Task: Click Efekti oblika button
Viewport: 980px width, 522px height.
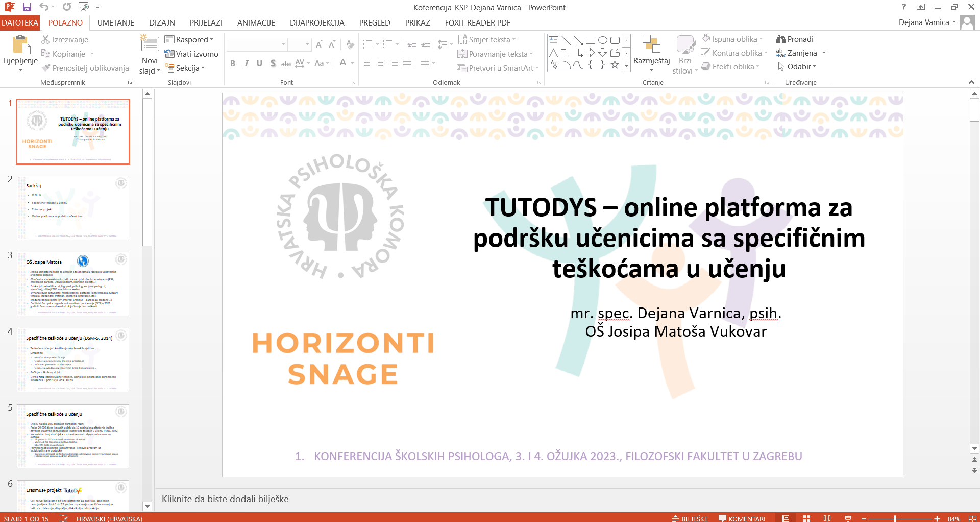Action: (730, 66)
